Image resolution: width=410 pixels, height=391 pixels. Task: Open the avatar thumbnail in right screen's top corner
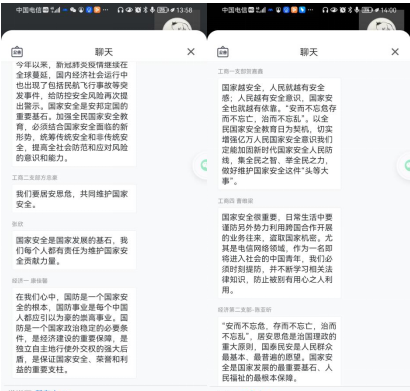tap(382, 23)
